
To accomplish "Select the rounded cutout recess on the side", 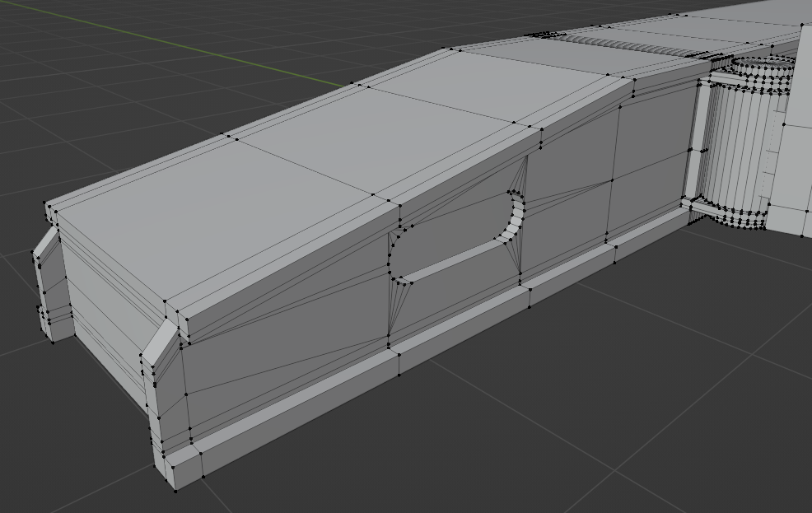I will point(457,237).
